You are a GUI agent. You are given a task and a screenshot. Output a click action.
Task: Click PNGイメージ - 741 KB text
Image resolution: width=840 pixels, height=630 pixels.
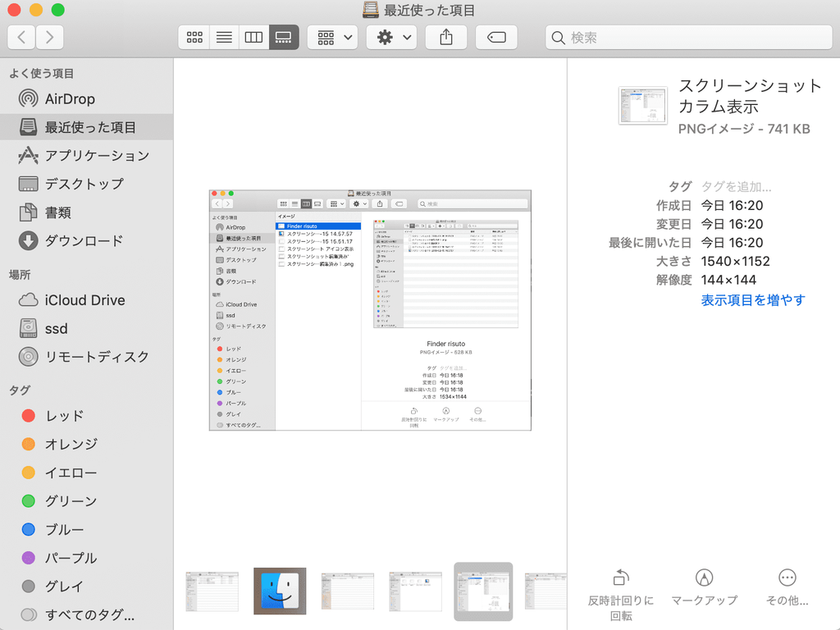[x=744, y=129]
